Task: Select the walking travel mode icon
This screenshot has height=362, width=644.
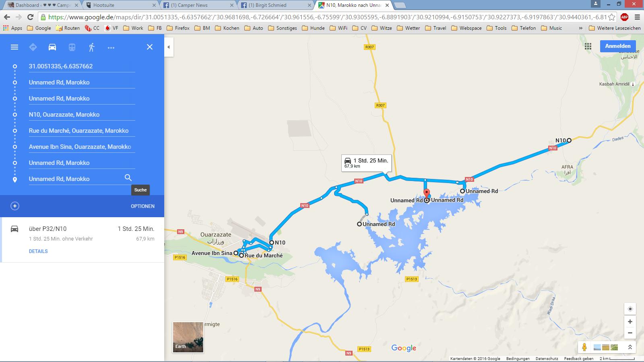Action: [91, 47]
